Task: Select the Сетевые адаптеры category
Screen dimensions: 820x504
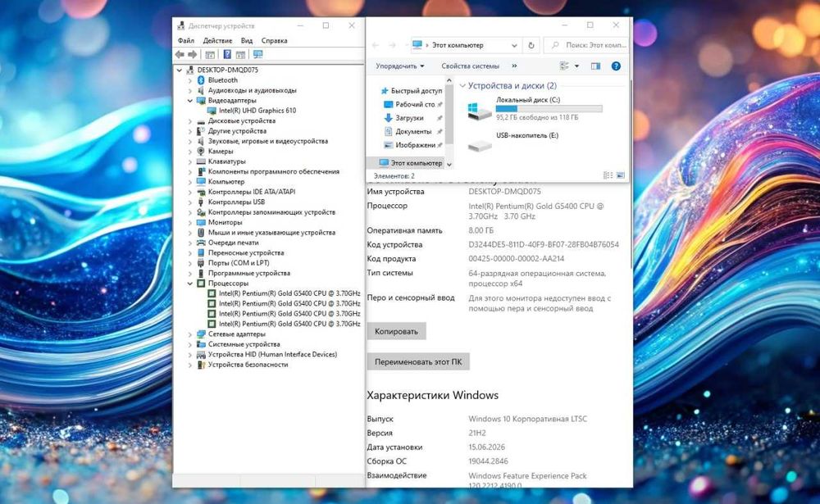Action: coord(236,334)
